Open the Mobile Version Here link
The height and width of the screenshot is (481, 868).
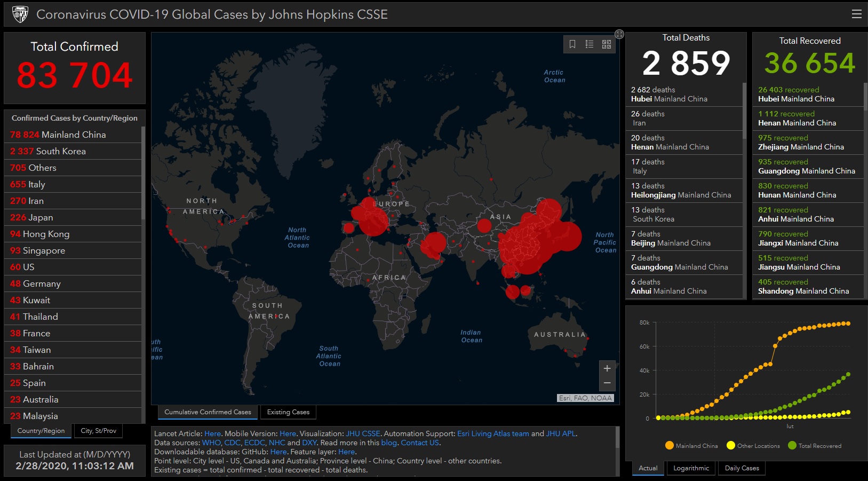[x=288, y=433]
